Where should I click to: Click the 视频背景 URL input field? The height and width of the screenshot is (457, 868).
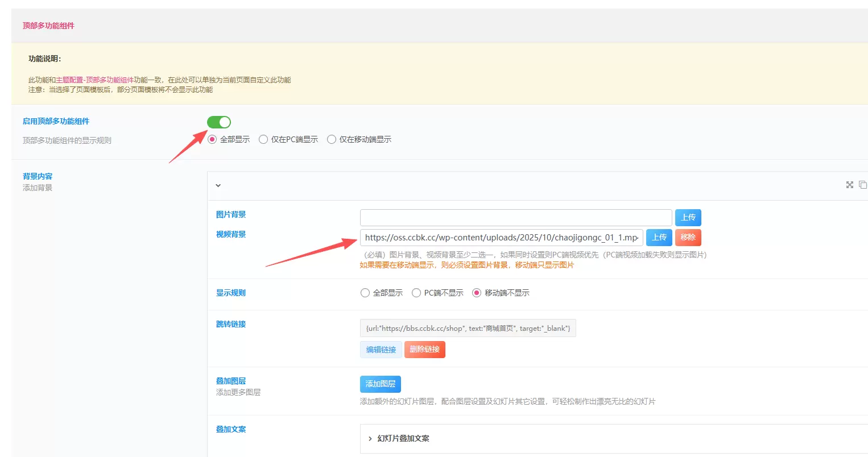[502, 238]
